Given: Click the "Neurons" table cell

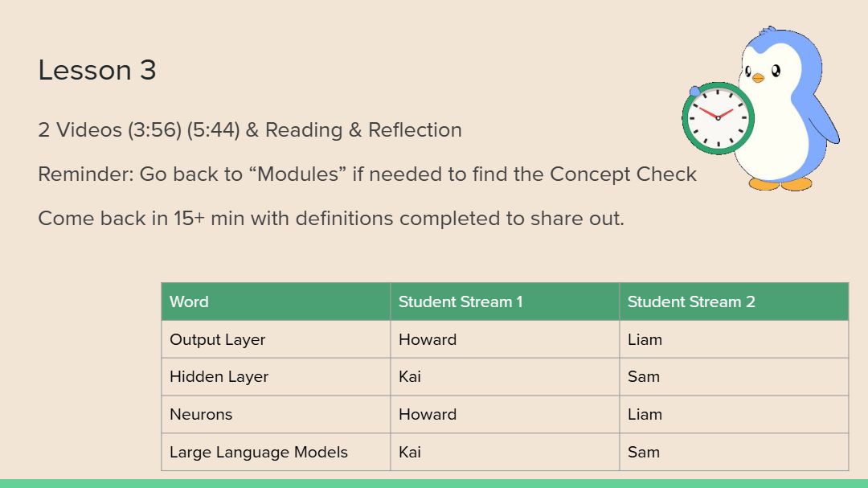Looking at the screenshot, I should [x=276, y=415].
